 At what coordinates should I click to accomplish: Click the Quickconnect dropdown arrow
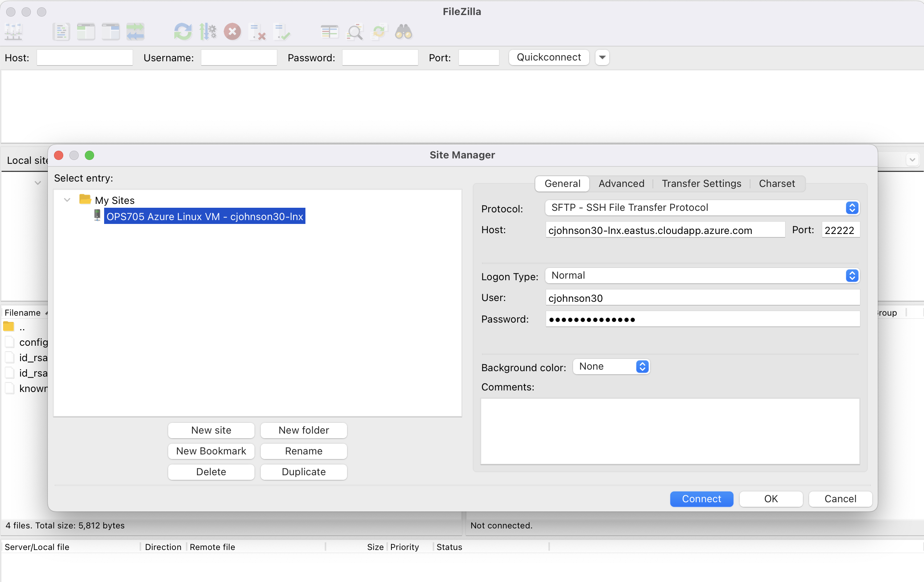click(x=602, y=57)
